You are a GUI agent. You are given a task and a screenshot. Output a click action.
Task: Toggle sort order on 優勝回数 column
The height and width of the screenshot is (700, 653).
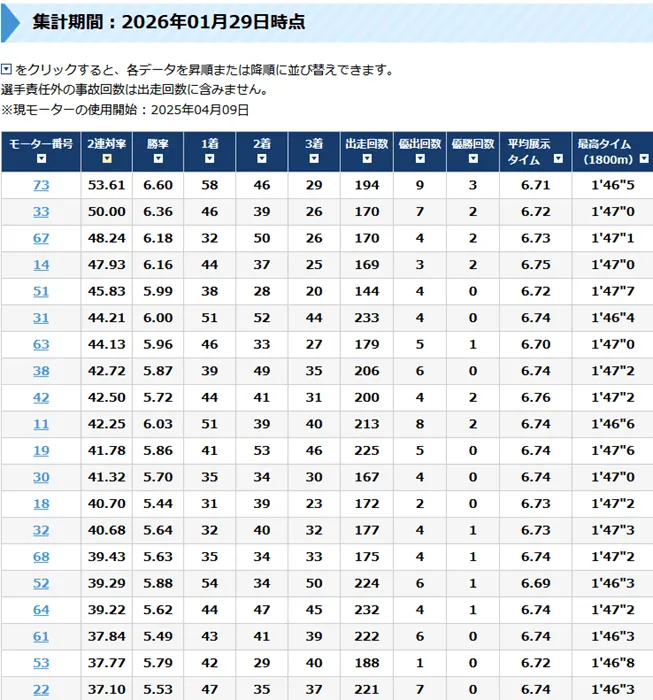pyautogui.click(x=473, y=159)
